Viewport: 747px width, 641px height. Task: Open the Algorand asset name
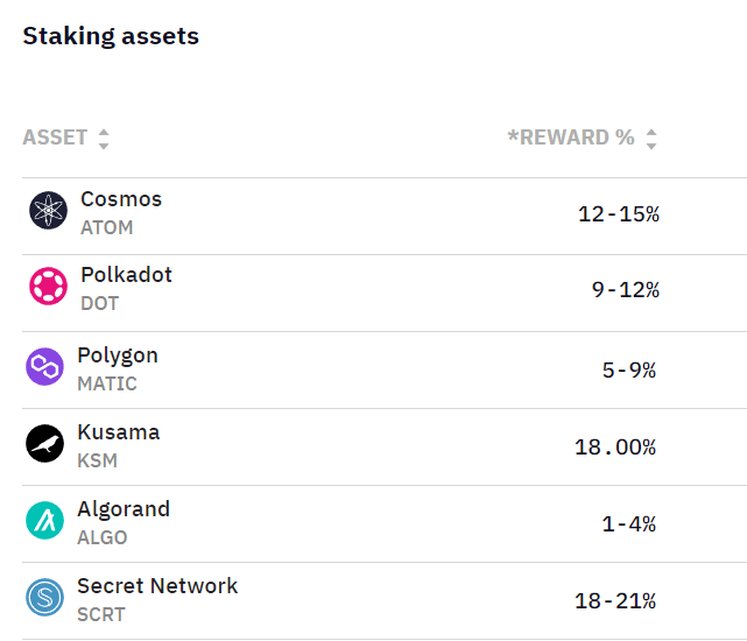[124, 509]
